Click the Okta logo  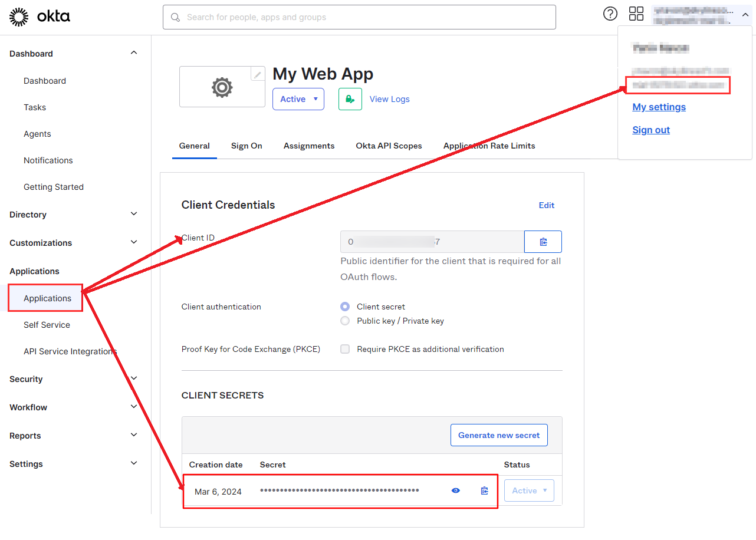(40, 17)
